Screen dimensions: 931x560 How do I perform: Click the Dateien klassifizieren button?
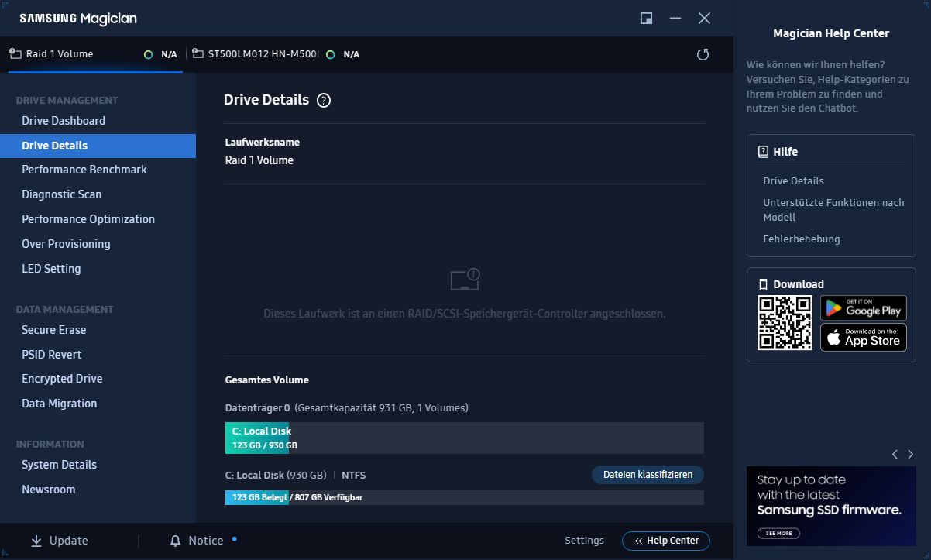click(648, 475)
